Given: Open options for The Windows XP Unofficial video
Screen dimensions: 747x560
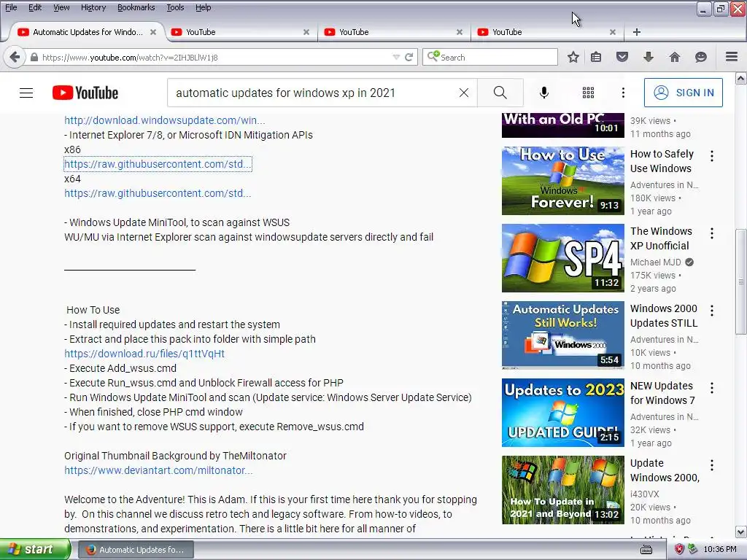Looking at the screenshot, I should pos(712,233).
